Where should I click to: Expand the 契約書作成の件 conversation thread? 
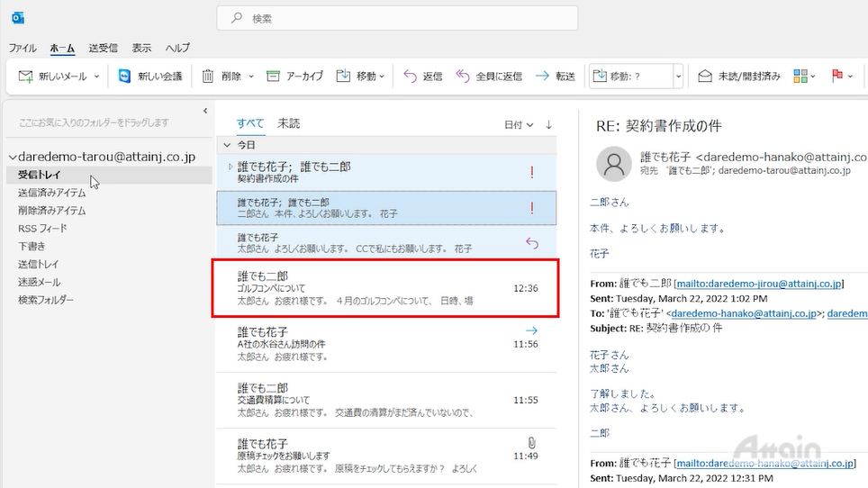pos(231,167)
